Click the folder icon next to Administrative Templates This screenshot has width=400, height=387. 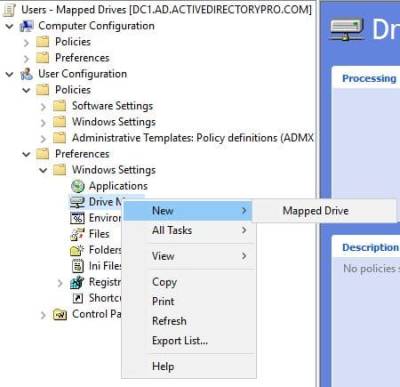tap(60, 138)
